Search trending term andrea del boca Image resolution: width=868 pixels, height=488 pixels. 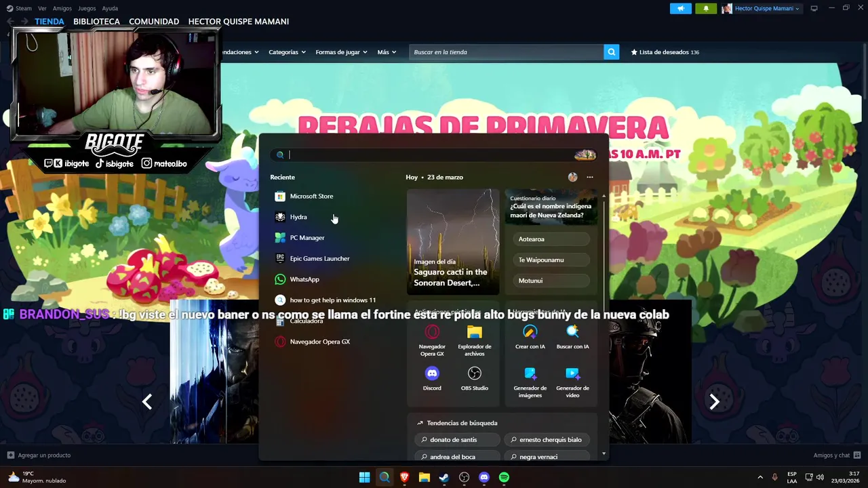point(457,456)
